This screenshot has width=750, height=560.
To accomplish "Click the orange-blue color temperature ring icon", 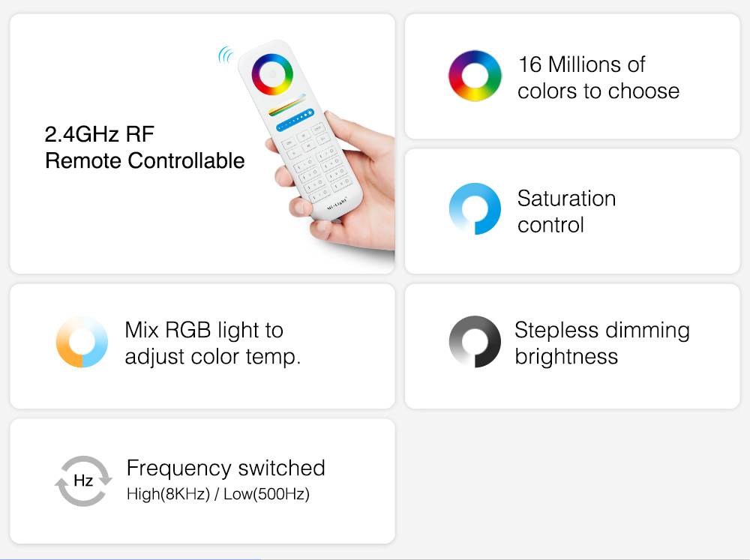I will point(82,341).
